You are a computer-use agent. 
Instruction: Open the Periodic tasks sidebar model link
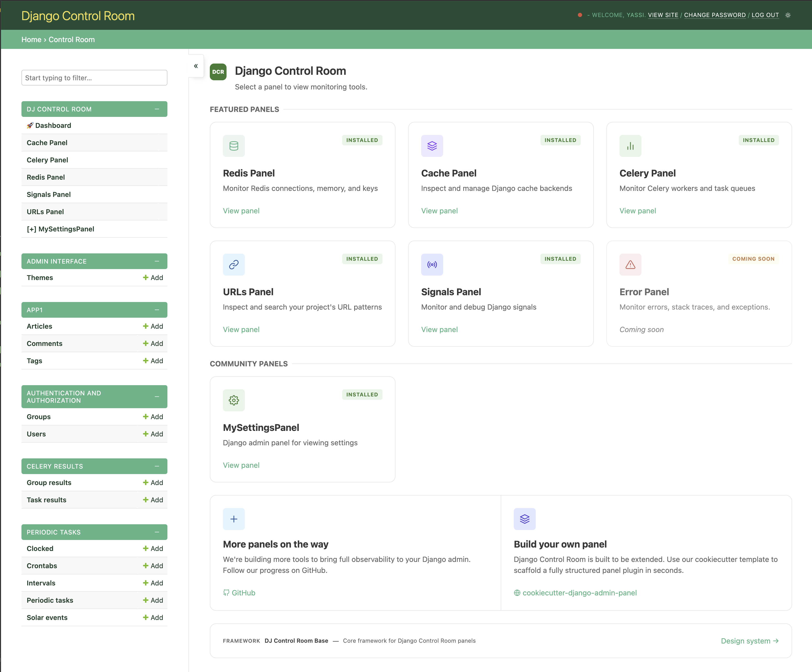pos(50,600)
